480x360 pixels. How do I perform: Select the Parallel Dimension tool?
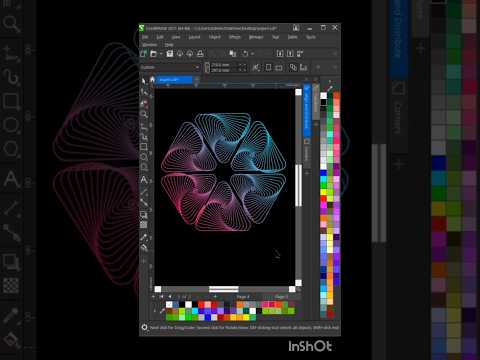click(x=144, y=191)
